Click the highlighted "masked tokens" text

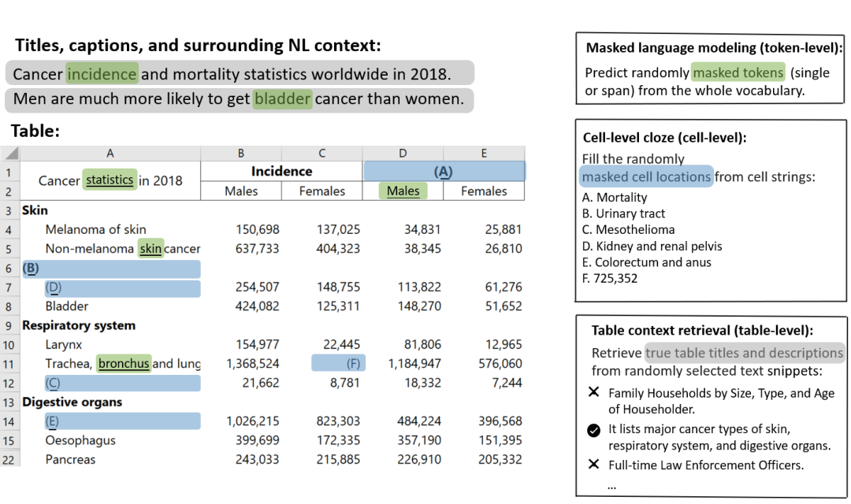738,72
